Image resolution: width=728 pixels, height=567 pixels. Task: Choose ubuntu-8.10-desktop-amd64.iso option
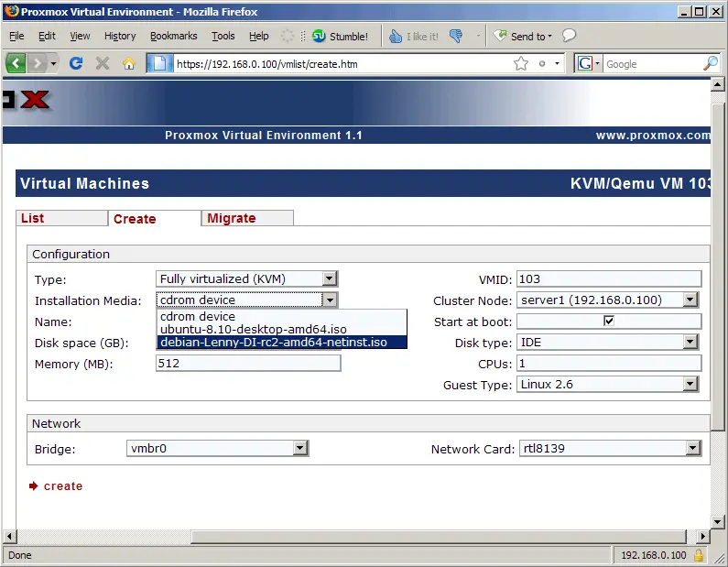click(x=282, y=329)
